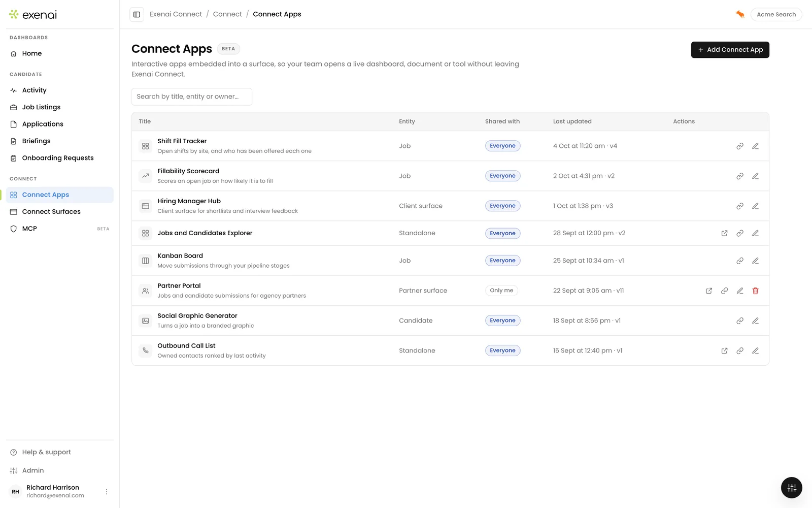Go to Home dashboard
This screenshot has width=812, height=508.
[60, 53]
